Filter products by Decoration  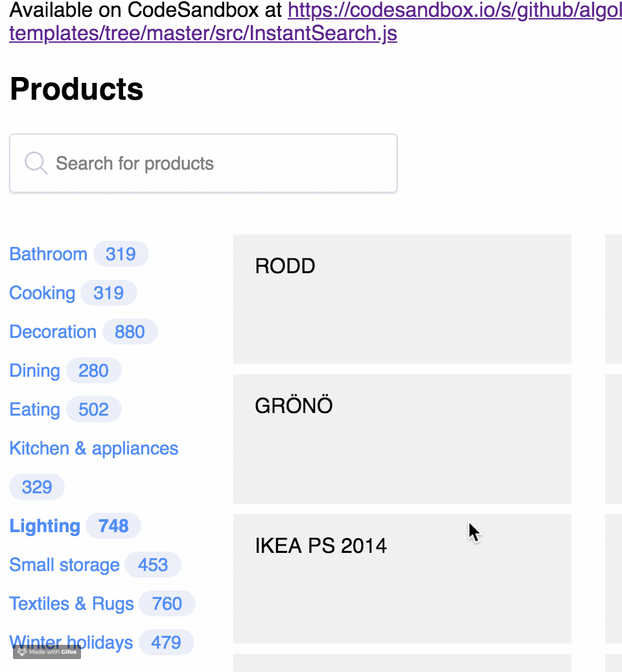(52, 331)
